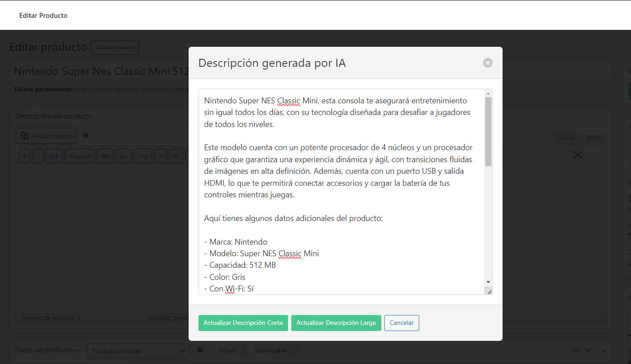Toggle italic with the i button
This screenshot has height=364, width=631.
[38, 156]
